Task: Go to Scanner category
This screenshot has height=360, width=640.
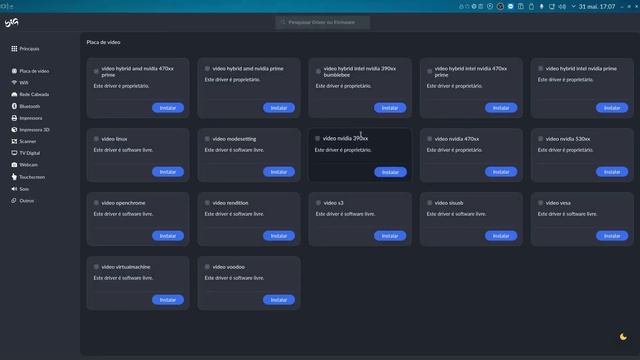Action: tap(24, 141)
